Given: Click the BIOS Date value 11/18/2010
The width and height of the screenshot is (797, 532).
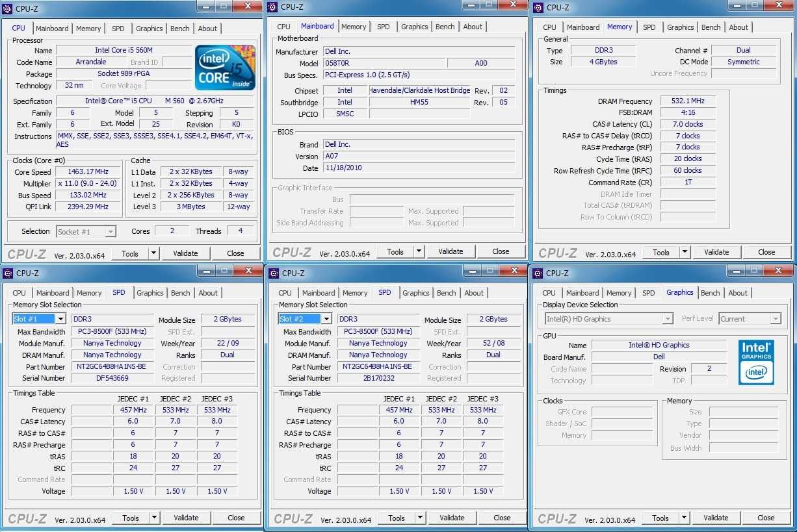Looking at the screenshot, I should point(419,168).
